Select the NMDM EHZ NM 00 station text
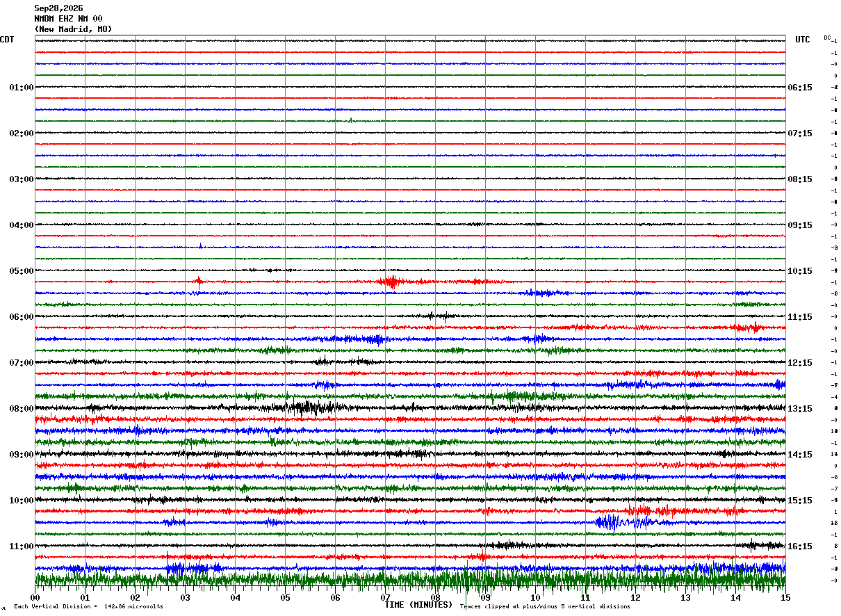Screen dimensions: 841x616 coord(68,19)
